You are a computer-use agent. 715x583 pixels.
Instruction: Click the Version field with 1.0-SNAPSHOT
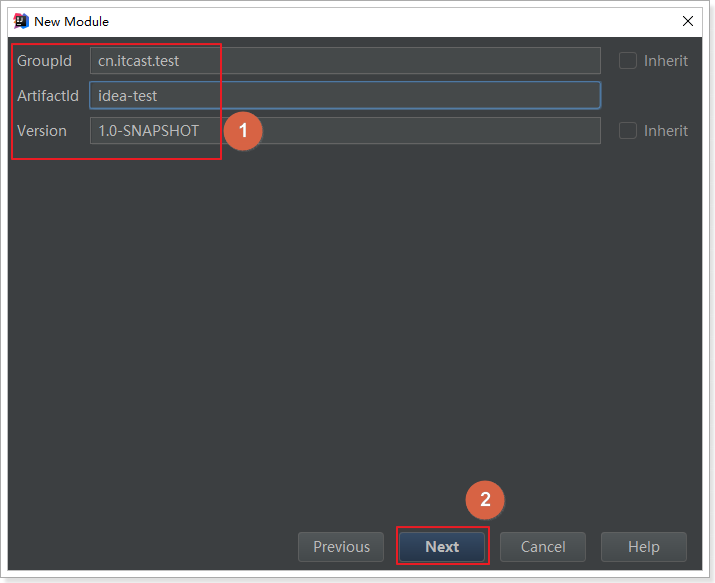point(345,131)
